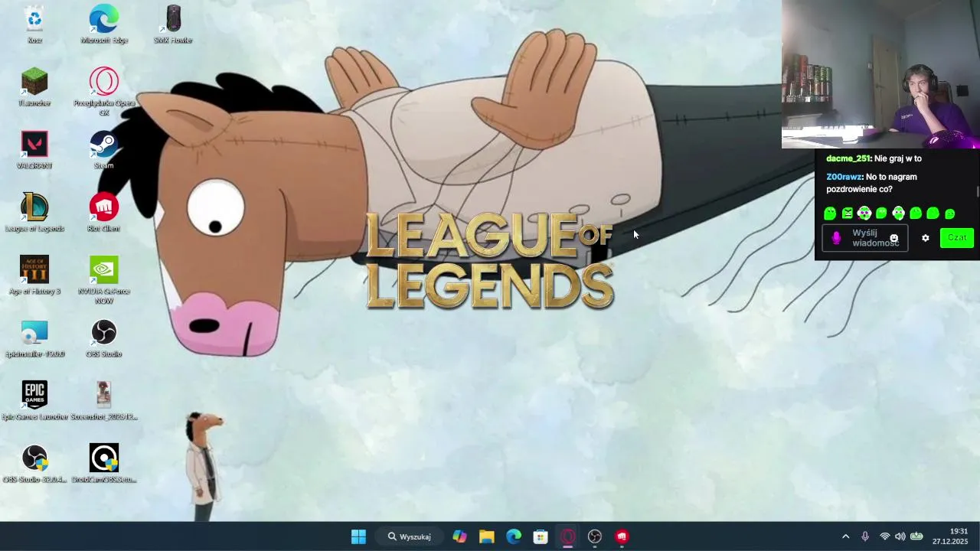Image resolution: width=980 pixels, height=551 pixels.
Task: Select the DroidCamOBS setup desktop file
Action: (x=104, y=464)
